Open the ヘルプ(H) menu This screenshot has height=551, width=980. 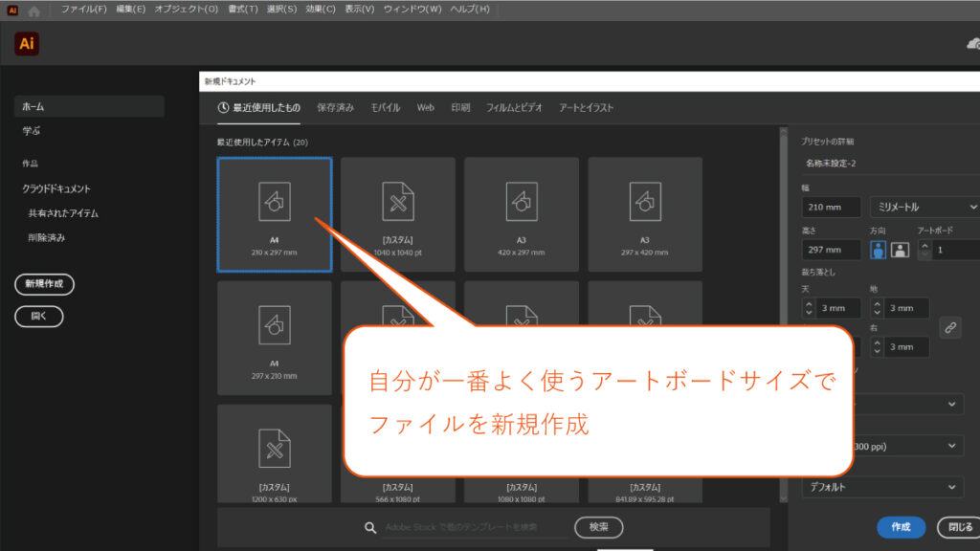470,10
